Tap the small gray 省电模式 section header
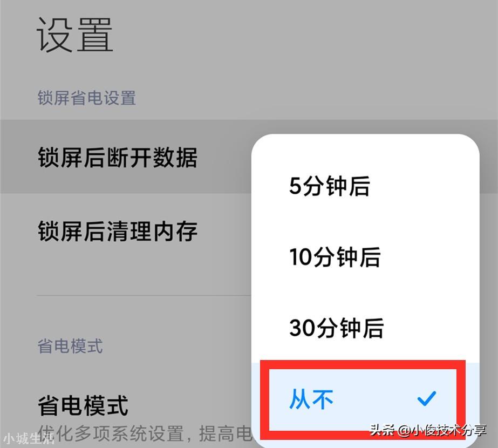Screen dimensions: 498x448 pyautogui.click(x=70, y=346)
